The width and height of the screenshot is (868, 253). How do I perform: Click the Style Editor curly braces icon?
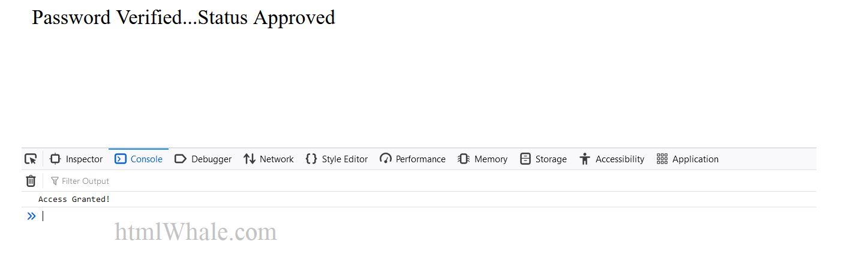[x=311, y=159]
